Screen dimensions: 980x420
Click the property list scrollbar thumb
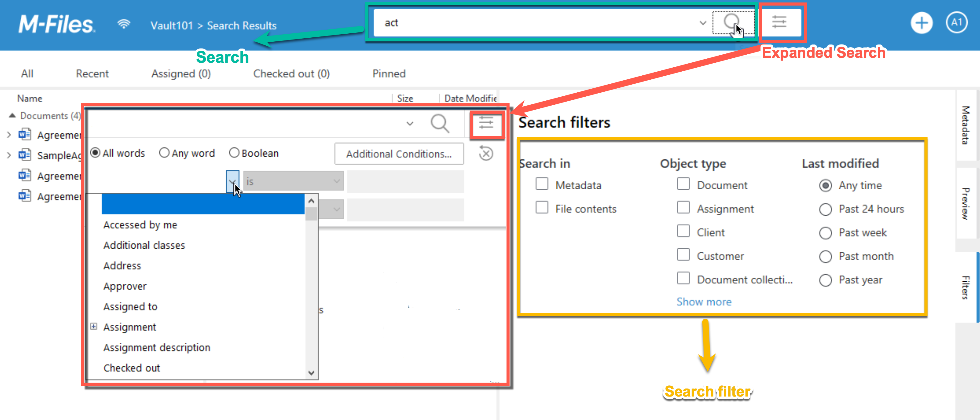[311, 214]
